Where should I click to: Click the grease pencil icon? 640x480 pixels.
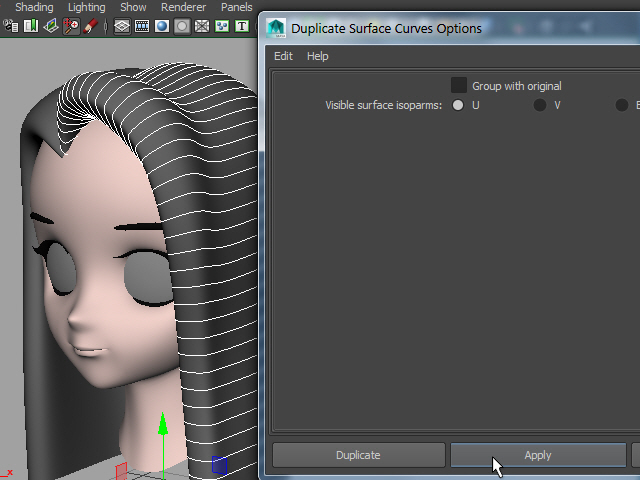[91, 26]
